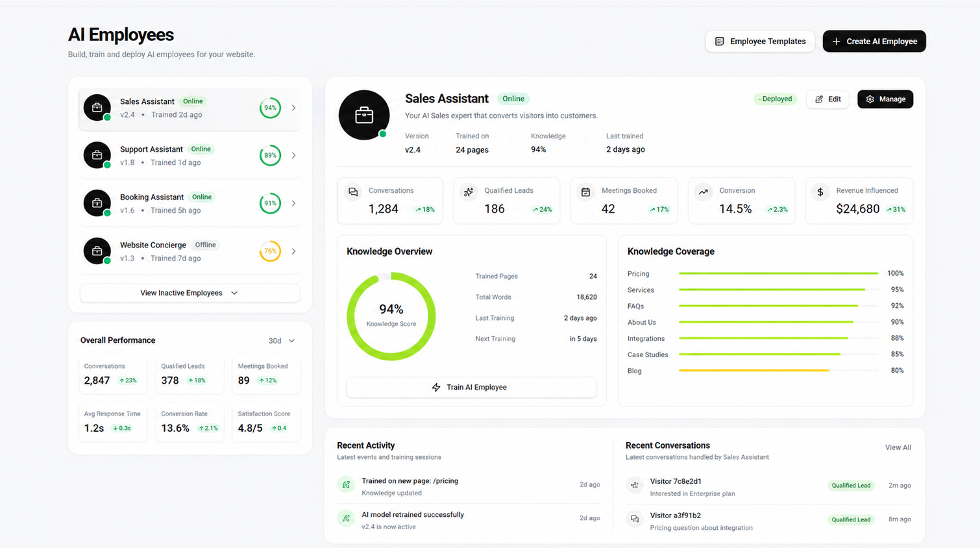Viewport: 980px width, 548px height.
Task: Click the Visitor a3f91b2 chat icon
Action: [x=635, y=519]
